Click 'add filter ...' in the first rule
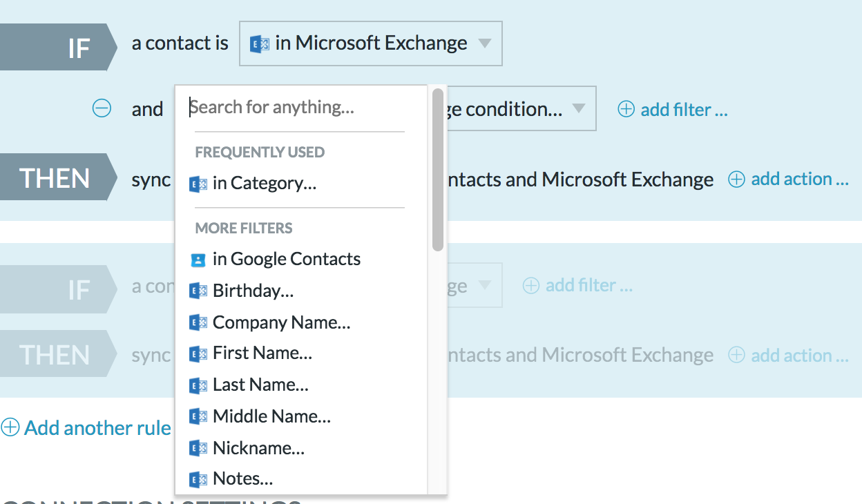 [x=673, y=109]
